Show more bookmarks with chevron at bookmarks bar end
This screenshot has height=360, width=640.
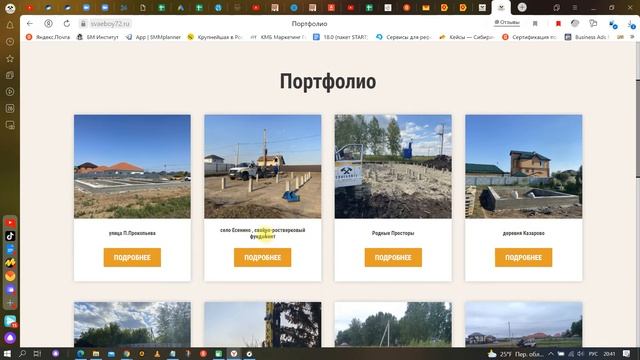pos(633,37)
